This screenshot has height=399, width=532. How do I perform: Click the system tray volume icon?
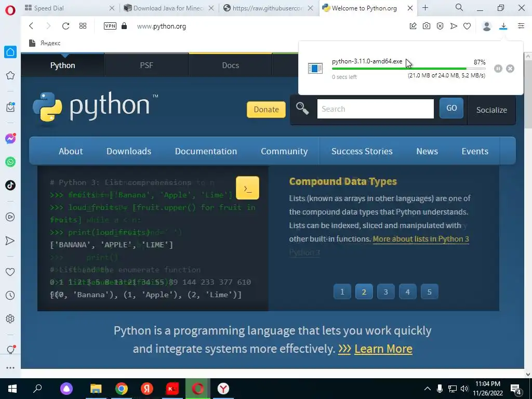[464, 389]
